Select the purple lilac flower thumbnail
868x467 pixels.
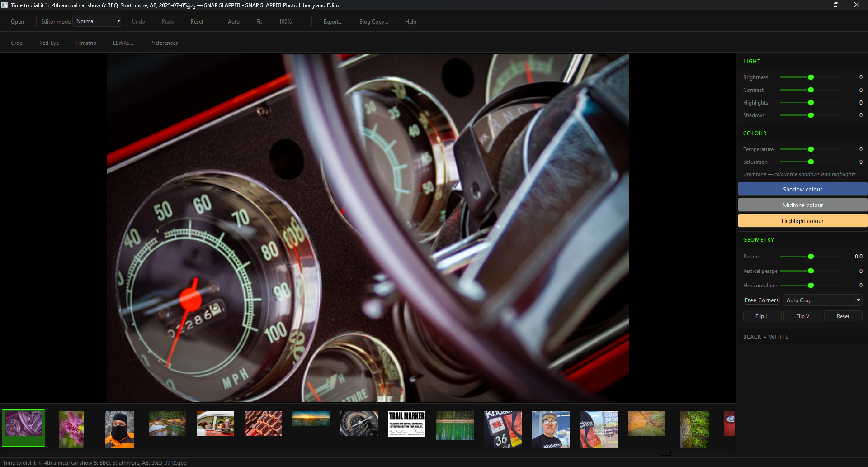click(x=71, y=429)
